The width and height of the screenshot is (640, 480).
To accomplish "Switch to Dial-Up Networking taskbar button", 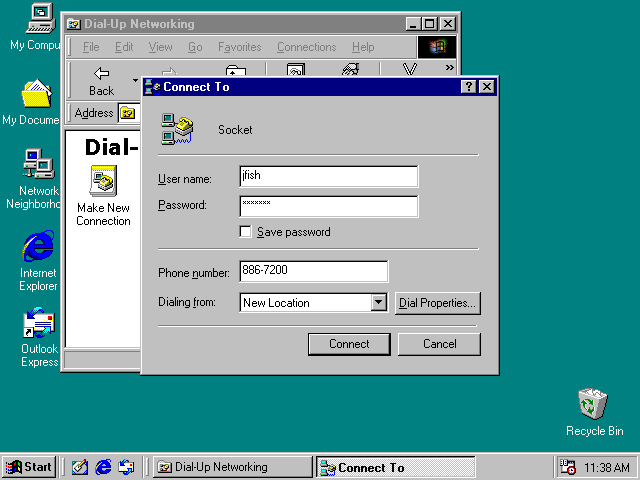I will click(233, 467).
